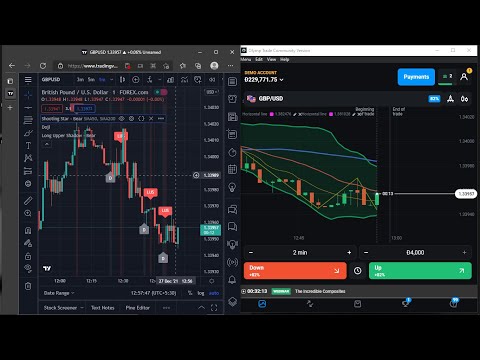
Task: Open Olymp Trade drawing tools compass icon
Action: pyautogui.click(x=450, y=99)
